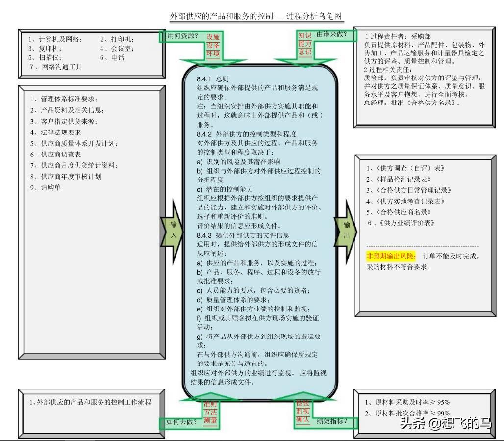The image size is (504, 441).
Task: Click resource item 7、网络沟通工具
Action: pos(55,67)
